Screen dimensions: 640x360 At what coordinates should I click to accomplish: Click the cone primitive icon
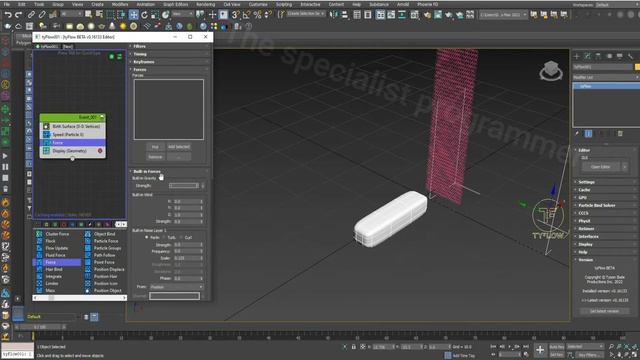pos(112,27)
